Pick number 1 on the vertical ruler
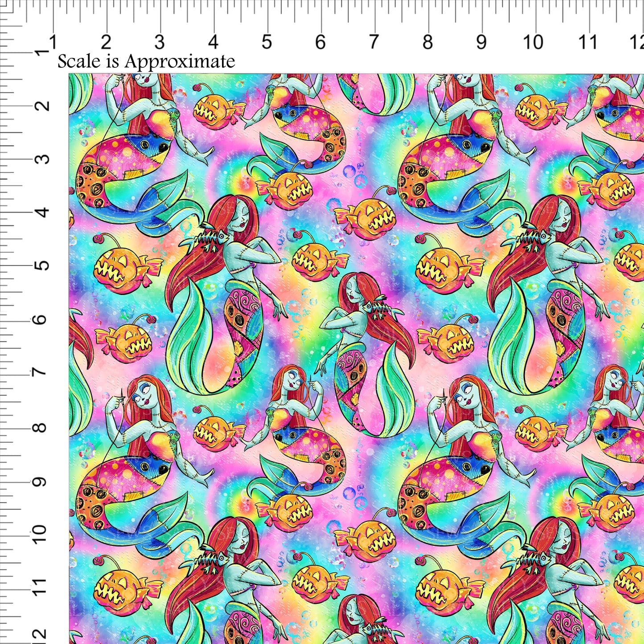This screenshot has height=644, width=644. [42, 53]
